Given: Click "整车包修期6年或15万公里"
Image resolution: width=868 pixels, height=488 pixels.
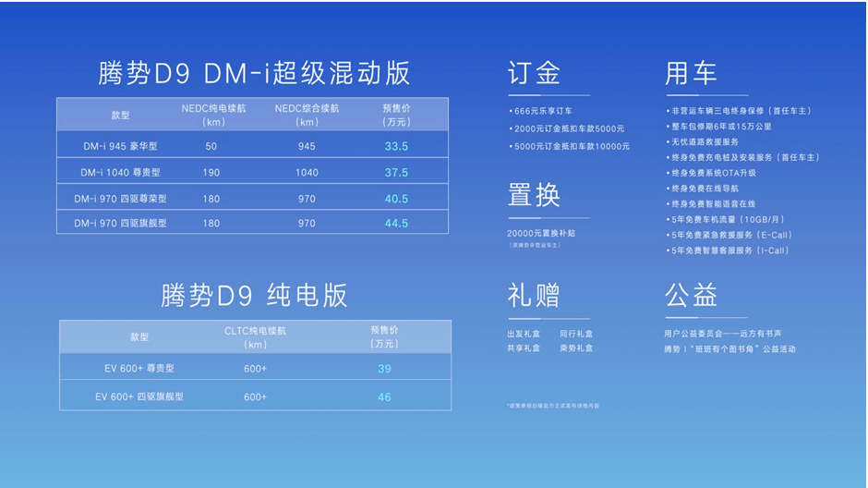Looking at the screenshot, I should tap(721, 127).
